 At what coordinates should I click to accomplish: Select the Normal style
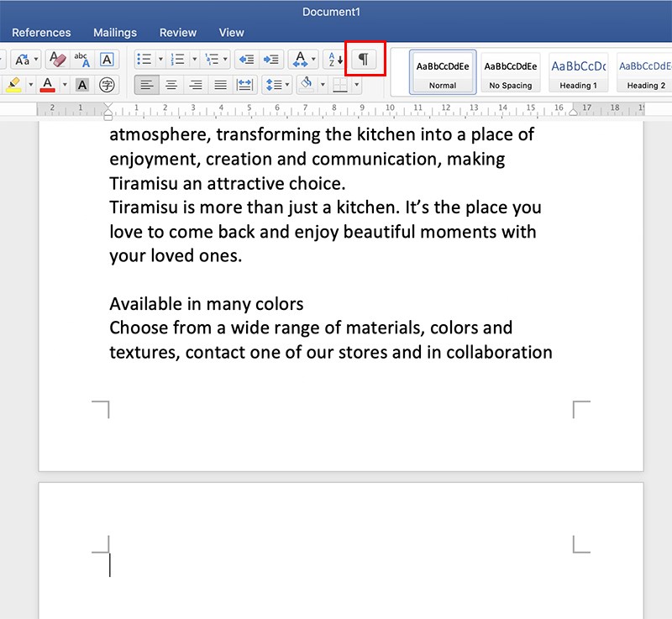[x=443, y=72]
